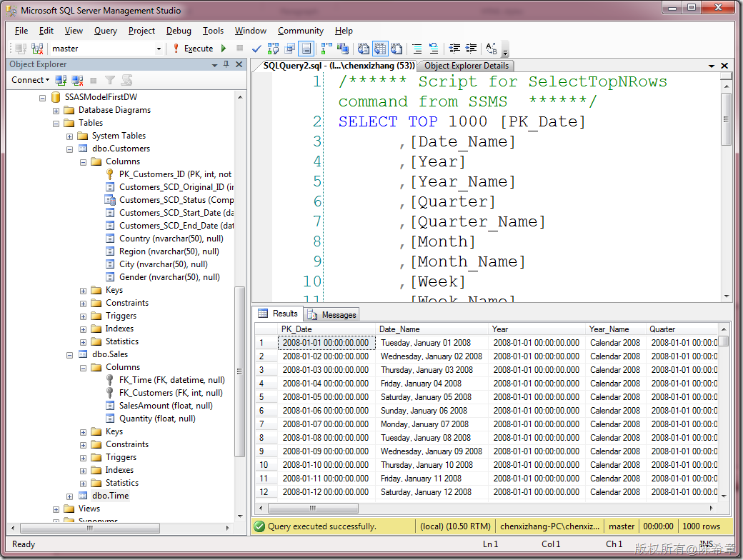Click cell 'Tuesday, January 01 2008'

tap(432, 343)
